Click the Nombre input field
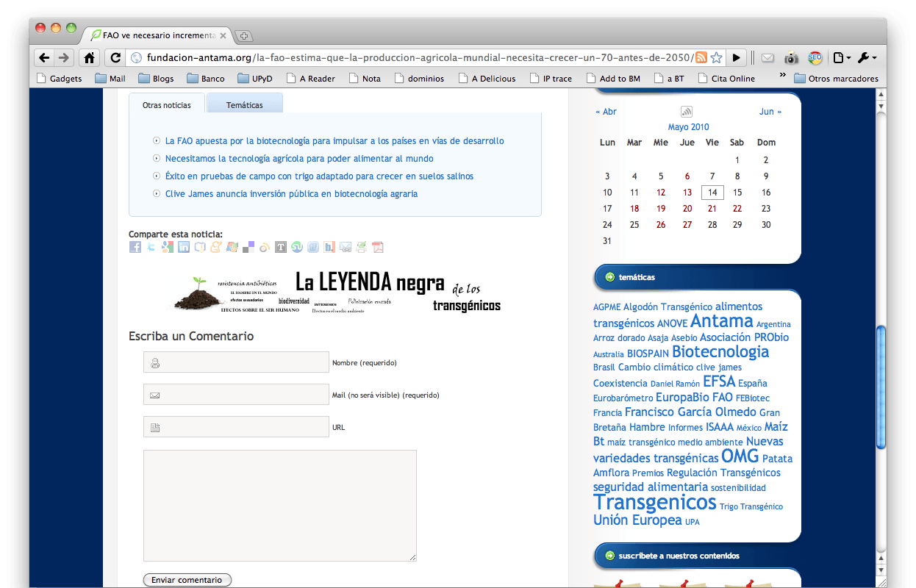916x588 pixels. pyautogui.click(x=236, y=362)
